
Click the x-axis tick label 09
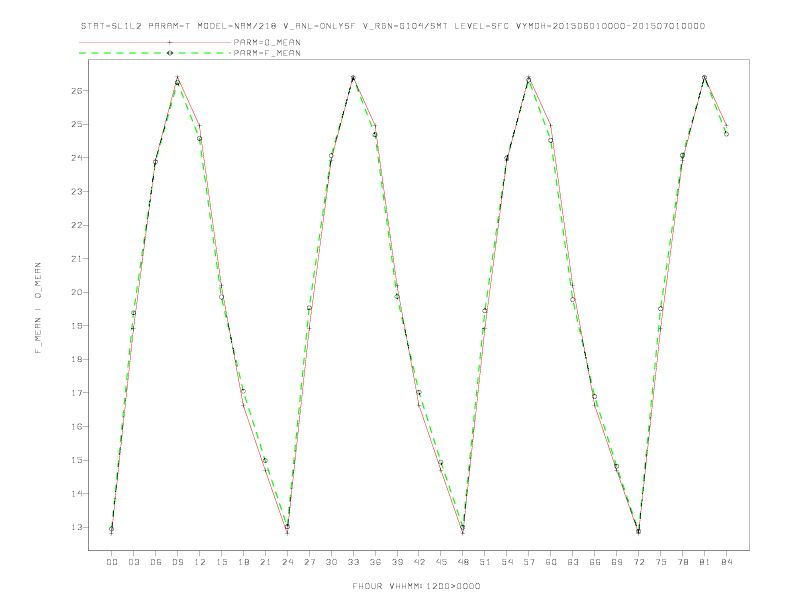point(177,562)
